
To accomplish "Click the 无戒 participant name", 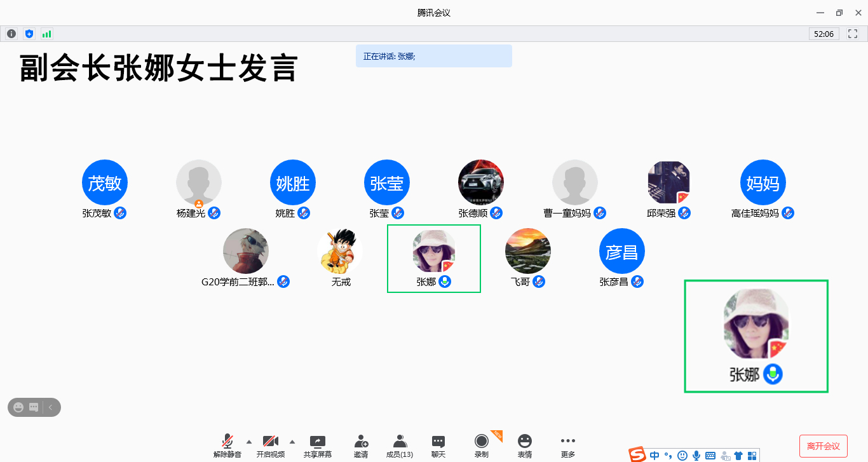I will [341, 282].
